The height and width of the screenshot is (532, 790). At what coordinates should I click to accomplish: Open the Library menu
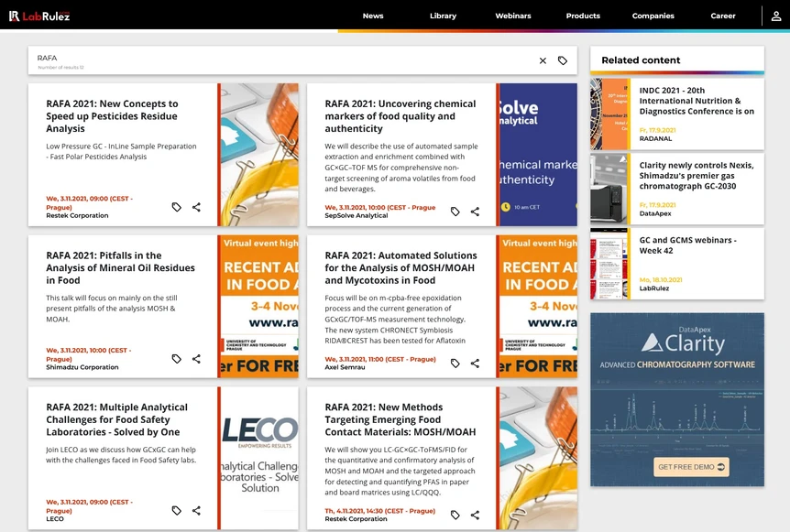pos(443,16)
